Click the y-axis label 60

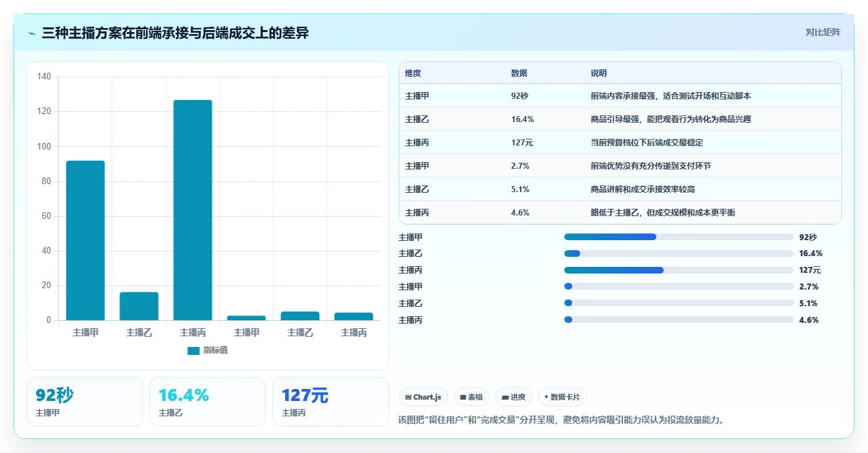pyautogui.click(x=47, y=216)
